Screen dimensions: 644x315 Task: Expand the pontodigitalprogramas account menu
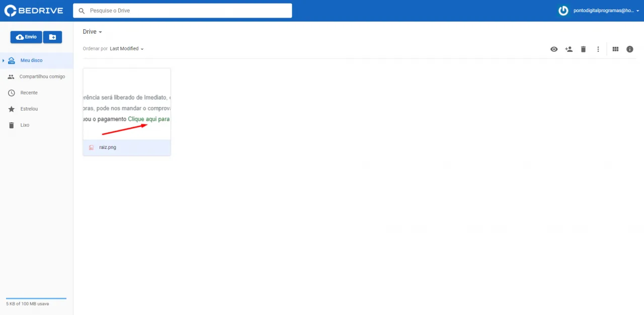click(606, 11)
